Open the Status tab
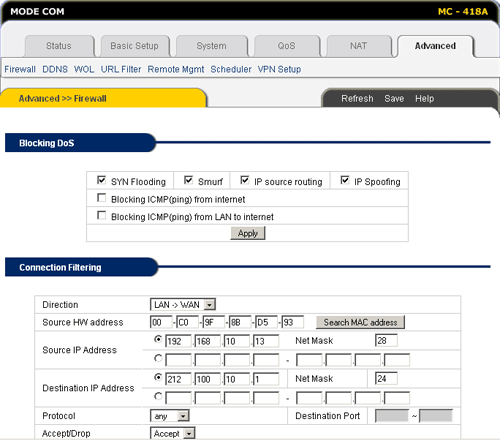 (x=59, y=46)
